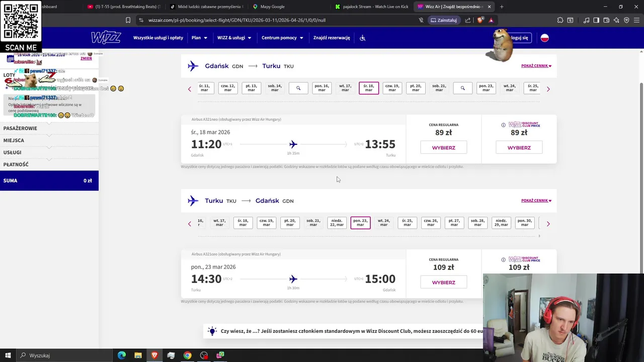
Task: Switch to the Mapy Google tab
Action: (x=289, y=7)
